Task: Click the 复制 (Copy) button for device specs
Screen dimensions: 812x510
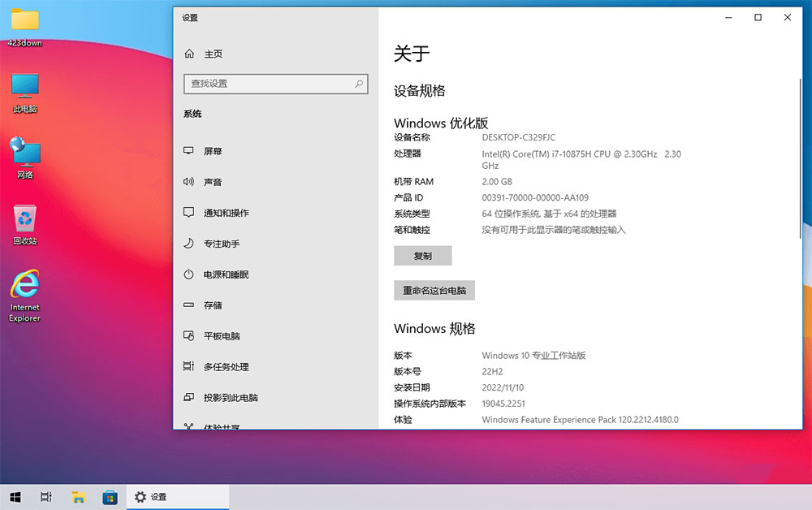Action: pyautogui.click(x=423, y=255)
